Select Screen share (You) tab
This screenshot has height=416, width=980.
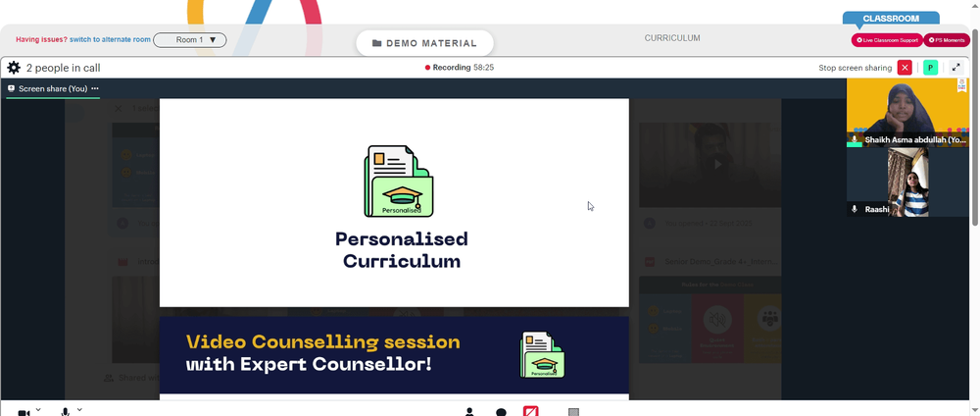coord(53,89)
